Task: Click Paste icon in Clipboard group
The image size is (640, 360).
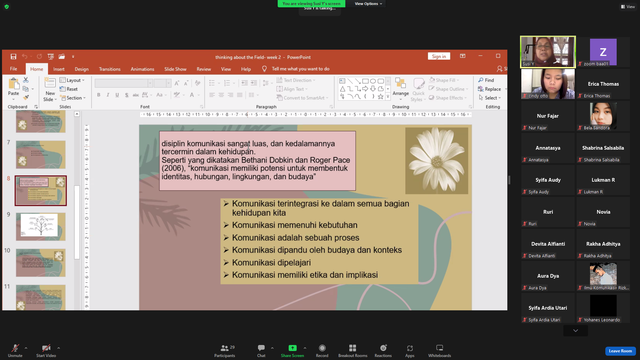Action: 13,84
